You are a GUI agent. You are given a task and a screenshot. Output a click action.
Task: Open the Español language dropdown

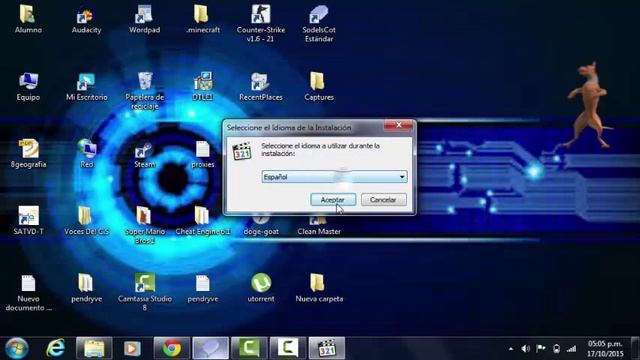pyautogui.click(x=334, y=177)
